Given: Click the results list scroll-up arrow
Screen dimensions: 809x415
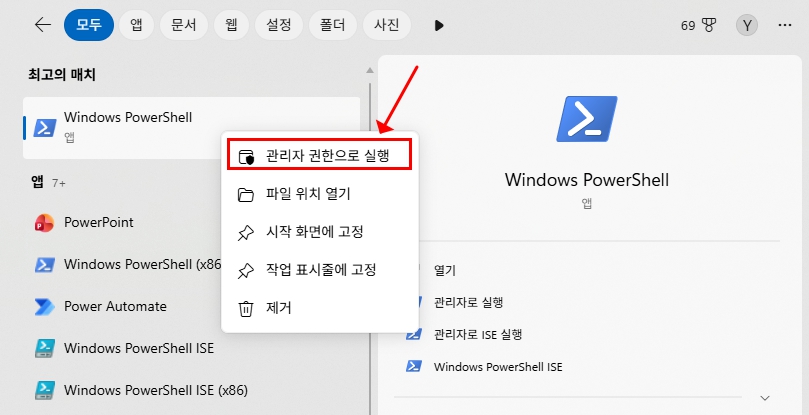Looking at the screenshot, I should [369, 70].
